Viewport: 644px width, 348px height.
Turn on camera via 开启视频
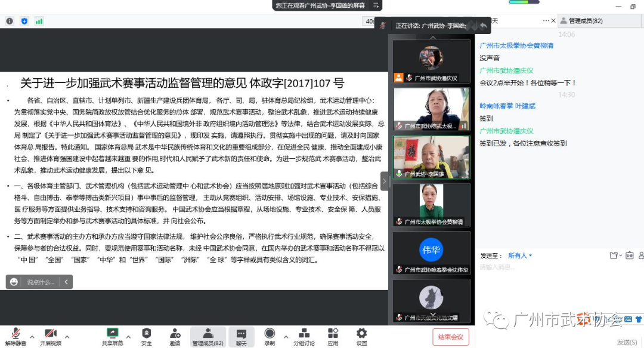pyautogui.click(x=51, y=337)
